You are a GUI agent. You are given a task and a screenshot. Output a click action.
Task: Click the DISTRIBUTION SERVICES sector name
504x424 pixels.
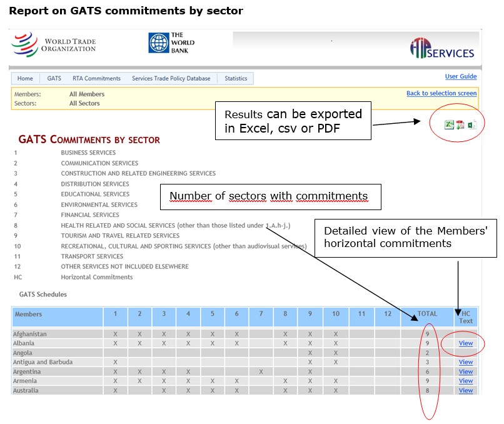point(95,184)
